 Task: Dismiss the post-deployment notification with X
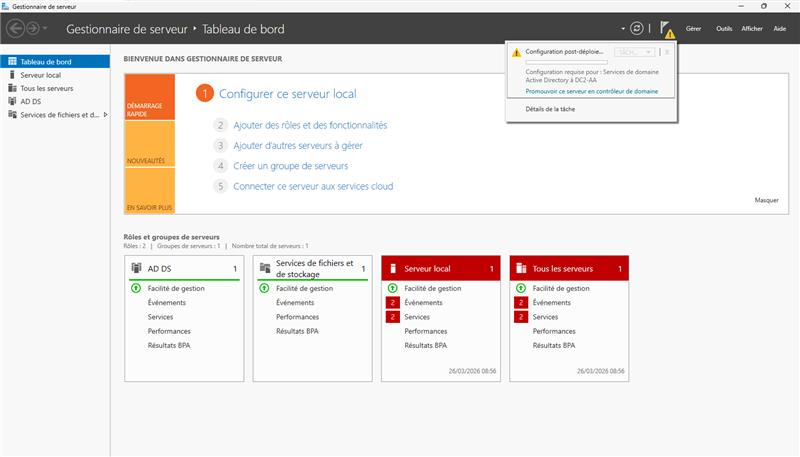point(667,52)
